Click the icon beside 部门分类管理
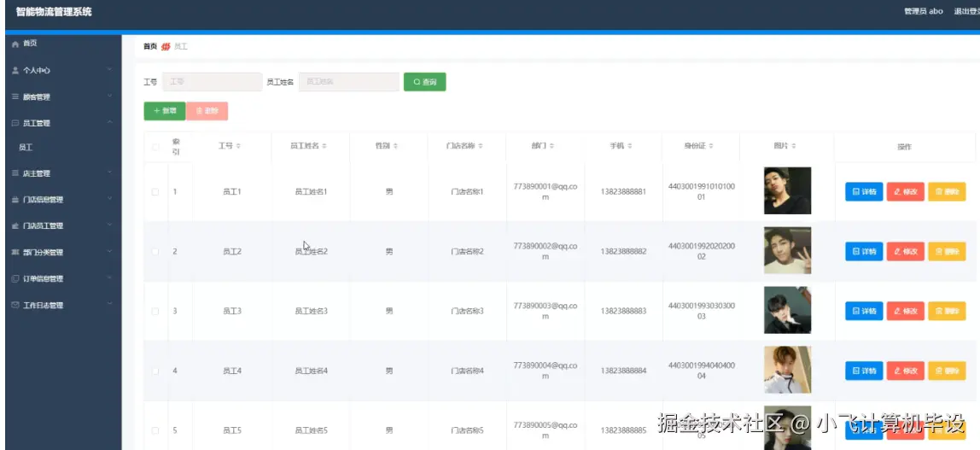980x450 pixels. 15,253
